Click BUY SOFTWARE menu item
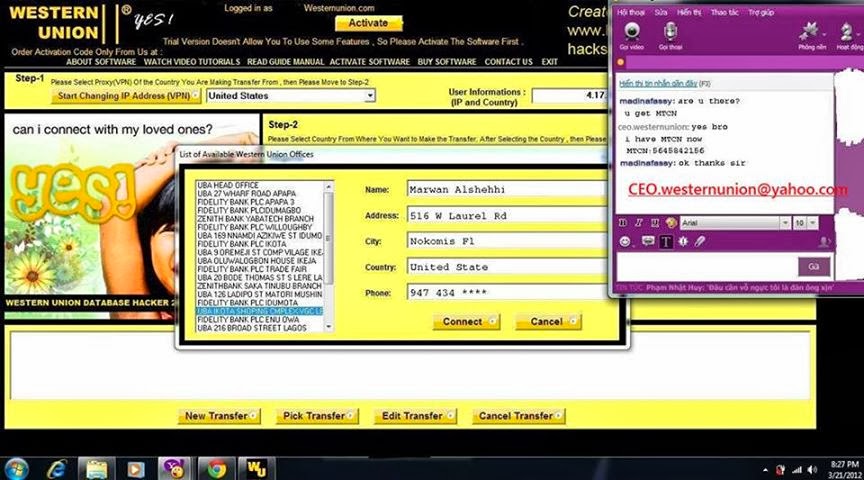 pos(447,62)
